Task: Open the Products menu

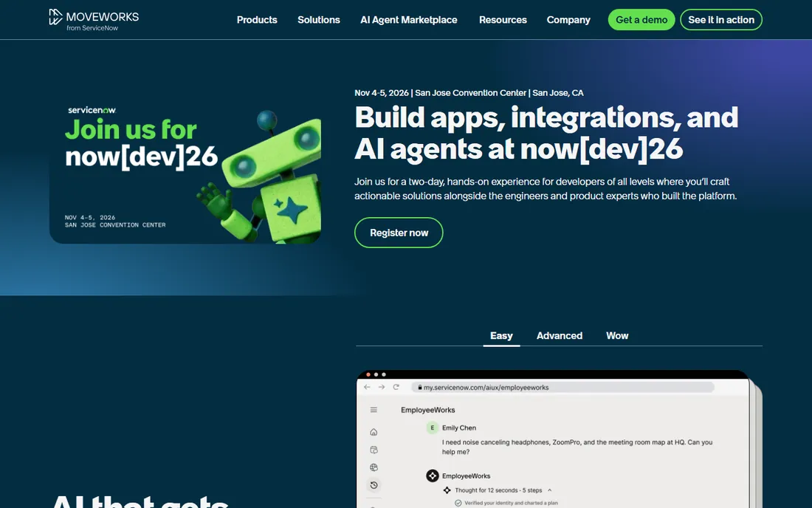Action: [257, 20]
